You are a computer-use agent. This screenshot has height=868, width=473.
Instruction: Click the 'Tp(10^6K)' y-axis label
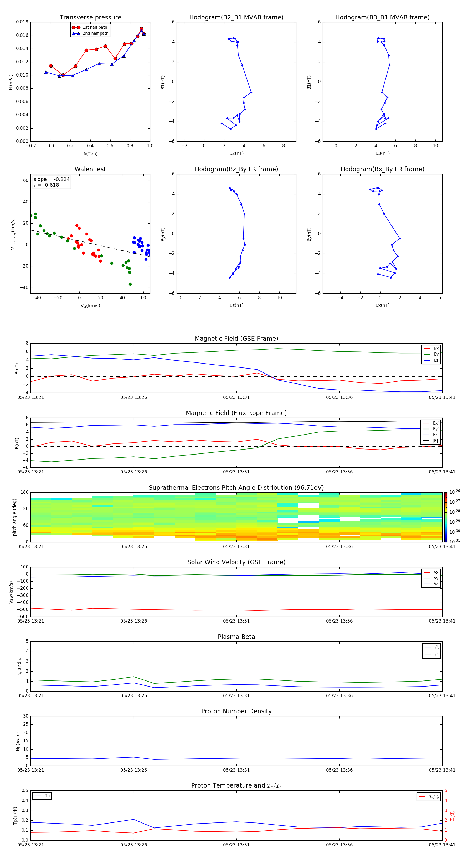[x=15, y=815]
